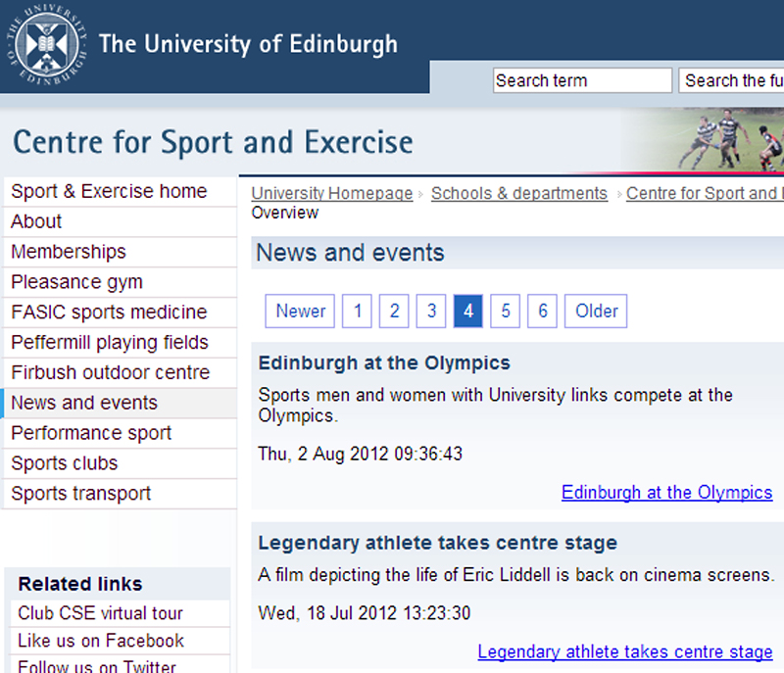
Task: Click the Centre for Sport and Exercise heading
Action: tap(213, 142)
